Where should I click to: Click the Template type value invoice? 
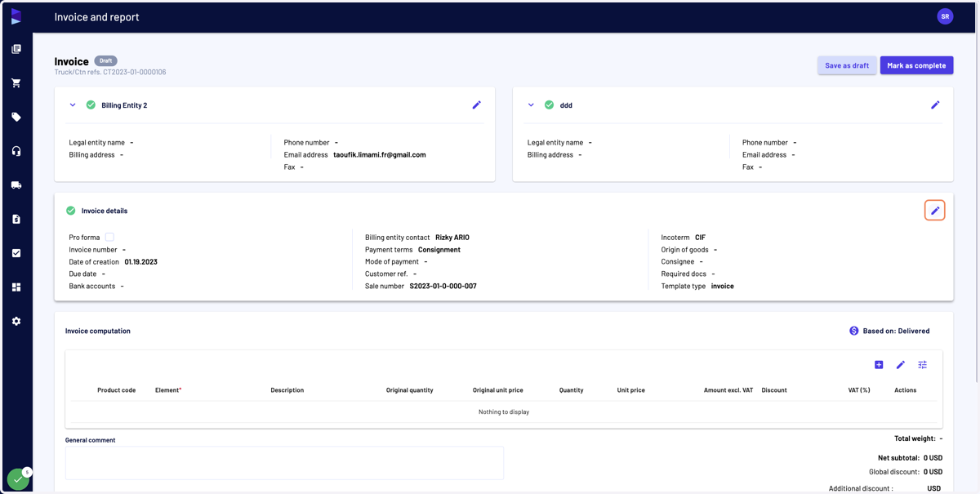click(723, 287)
